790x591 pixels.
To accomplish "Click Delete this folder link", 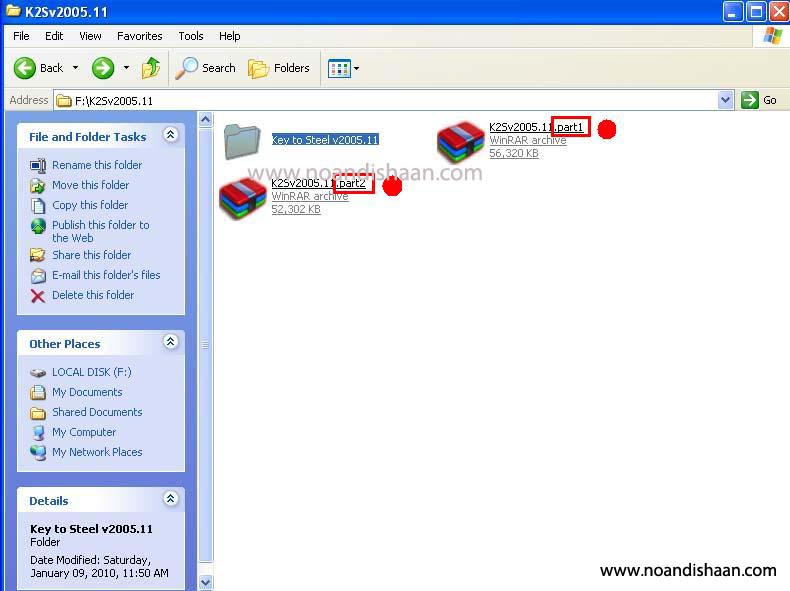I will click(93, 295).
